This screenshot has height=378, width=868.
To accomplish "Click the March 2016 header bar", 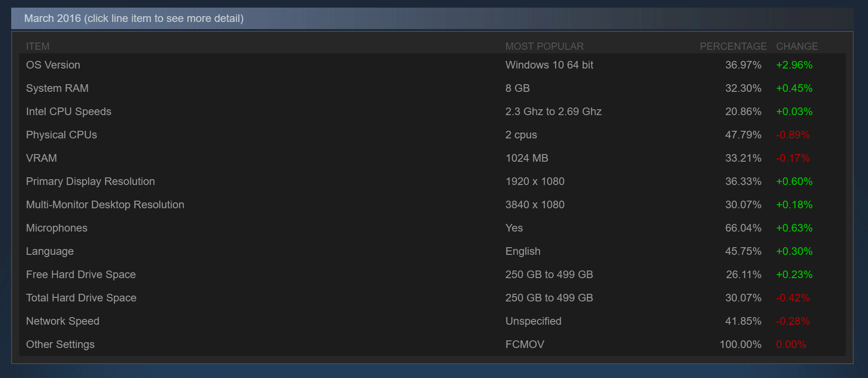I will [x=134, y=18].
